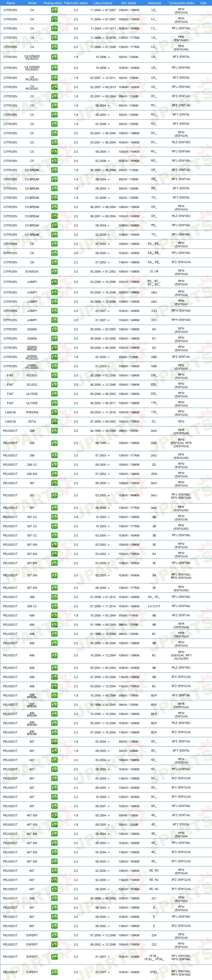Screen dimensions: 212x980
Task: Click the fuel icon in the C4 Grand Picasso 2.0 row
Action: point(54,68)
